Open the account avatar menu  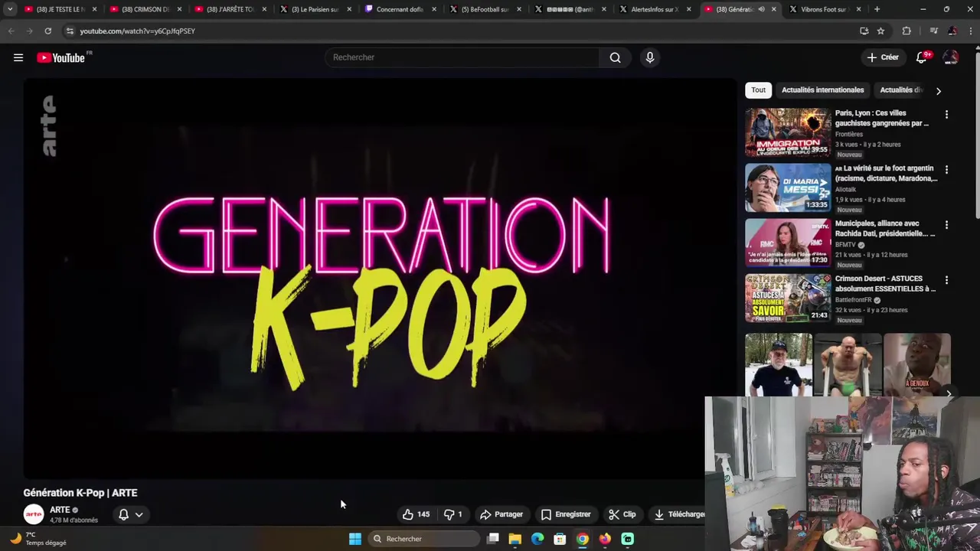(951, 57)
